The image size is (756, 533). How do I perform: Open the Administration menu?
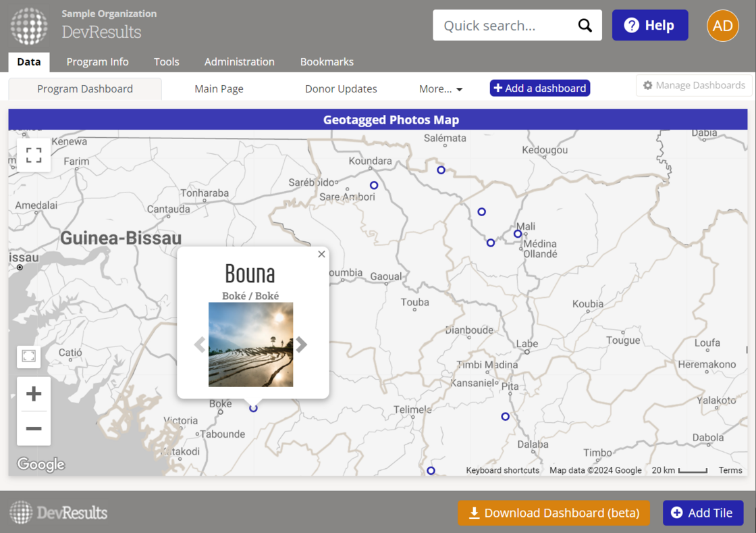point(240,61)
